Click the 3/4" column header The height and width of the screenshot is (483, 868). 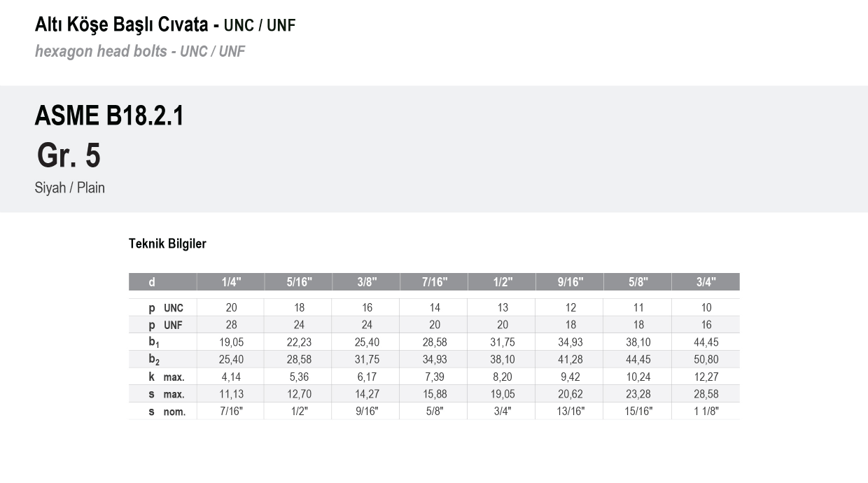click(706, 282)
